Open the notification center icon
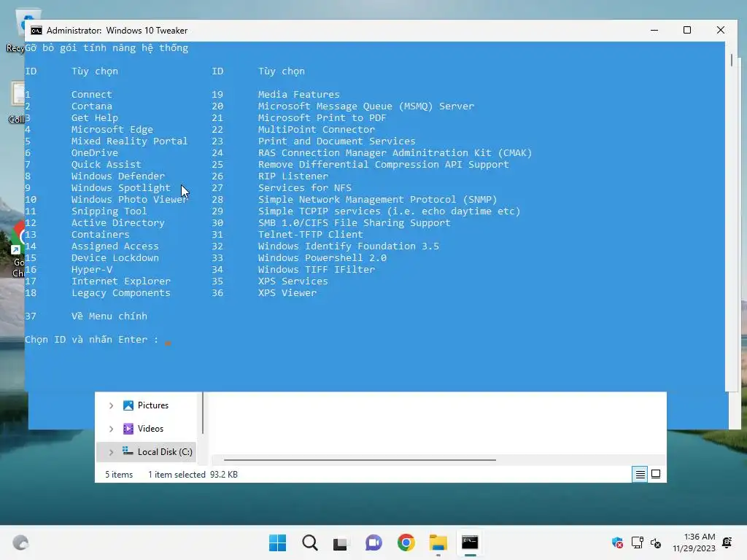747x560 pixels. point(727,542)
